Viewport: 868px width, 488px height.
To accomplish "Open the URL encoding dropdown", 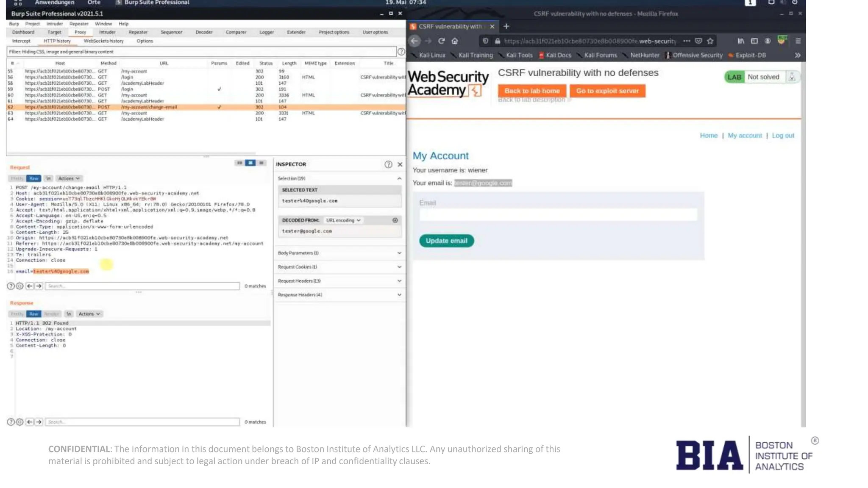I will (343, 220).
